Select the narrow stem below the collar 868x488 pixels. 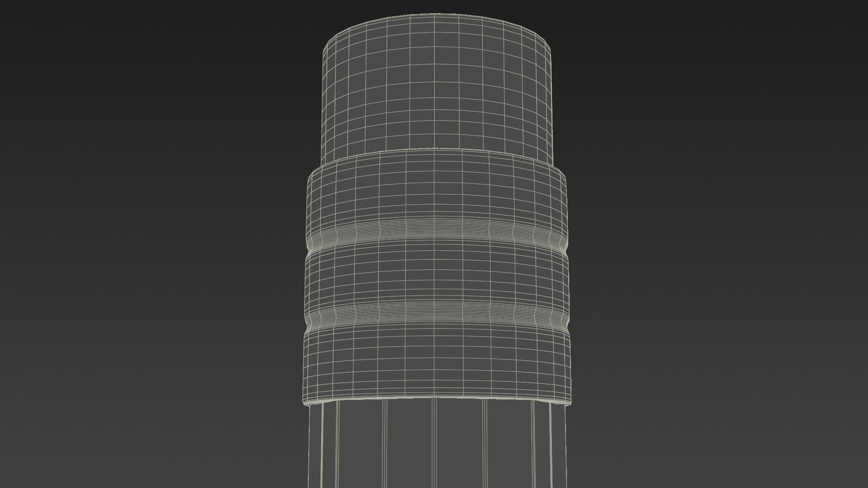tap(436, 444)
